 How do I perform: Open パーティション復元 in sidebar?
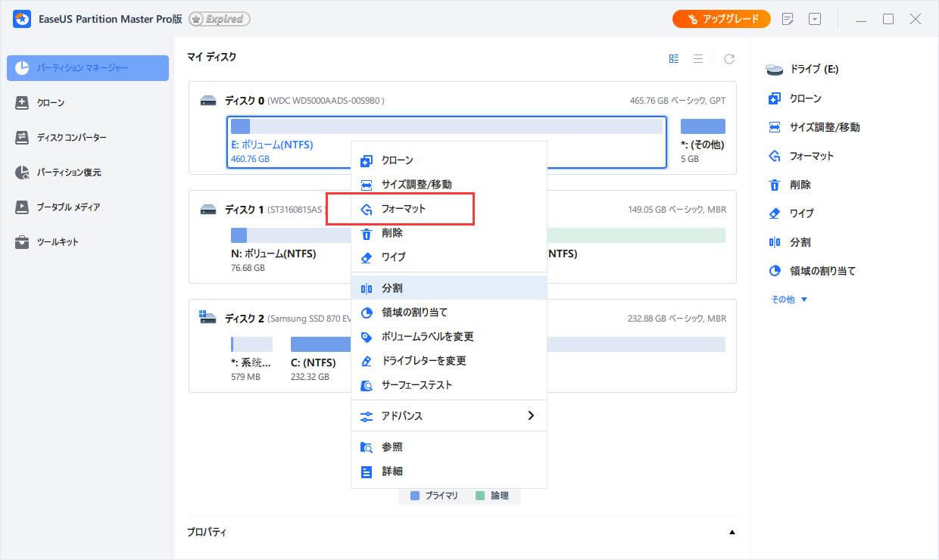[x=68, y=173]
